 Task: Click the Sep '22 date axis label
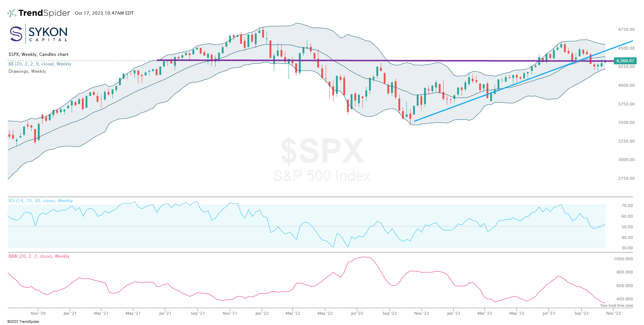[390, 313]
